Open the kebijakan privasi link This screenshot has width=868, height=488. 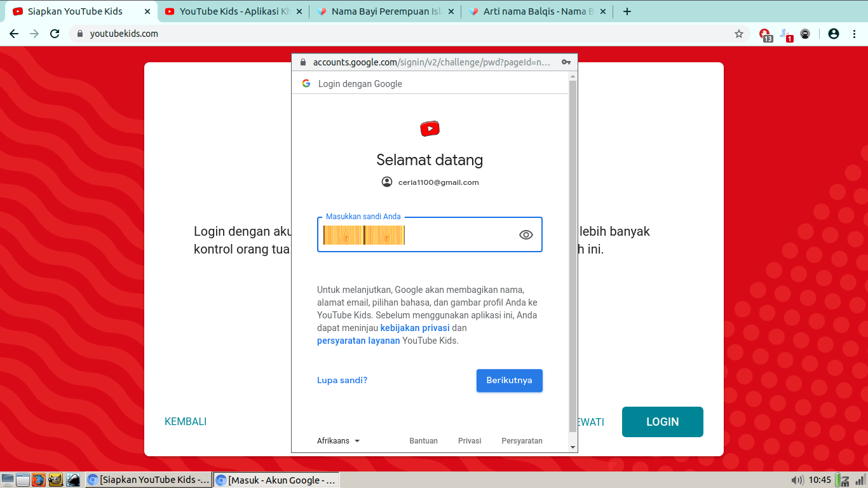click(415, 328)
